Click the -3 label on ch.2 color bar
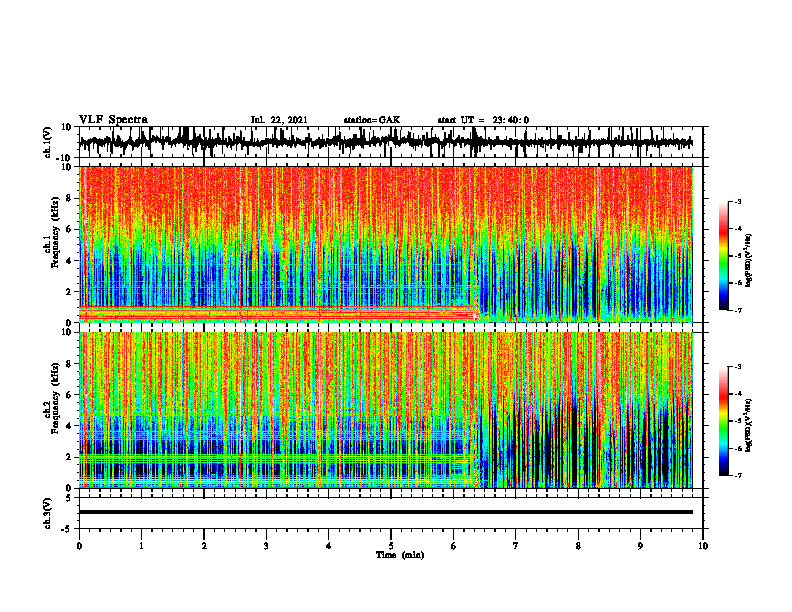792x612 pixels. (x=738, y=367)
